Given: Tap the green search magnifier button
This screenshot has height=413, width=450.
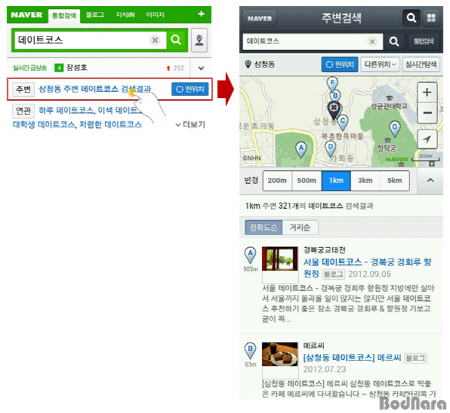Looking at the screenshot, I should coord(176,40).
